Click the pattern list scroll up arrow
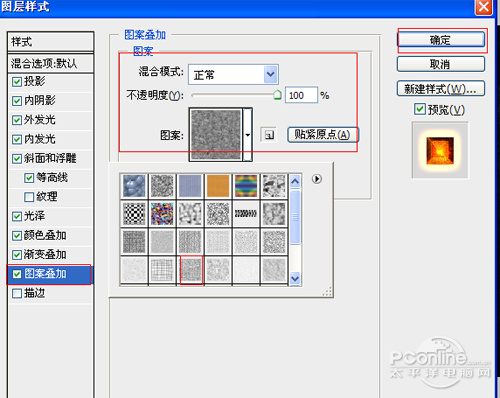The width and height of the screenshot is (500, 398). pos(295,181)
